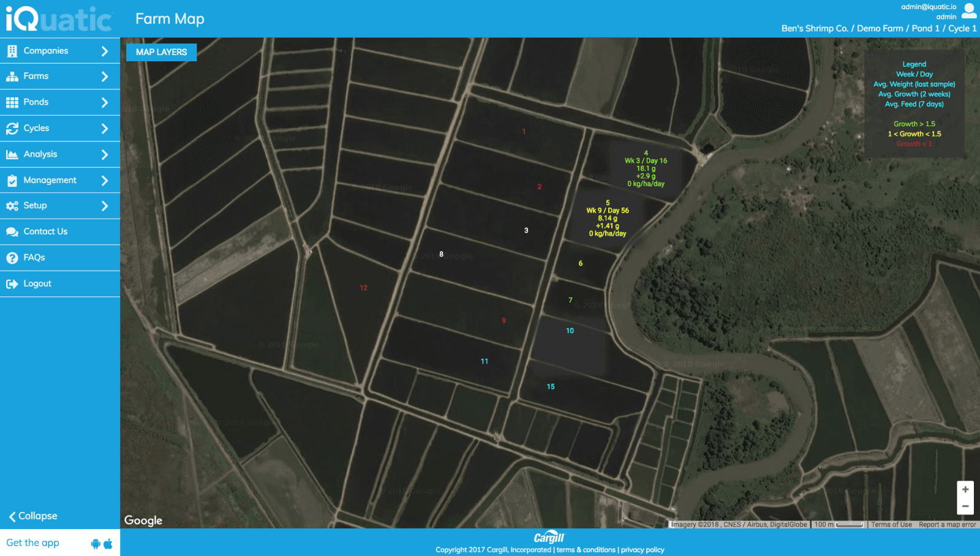Click the Cycles refresh icon

click(12, 129)
